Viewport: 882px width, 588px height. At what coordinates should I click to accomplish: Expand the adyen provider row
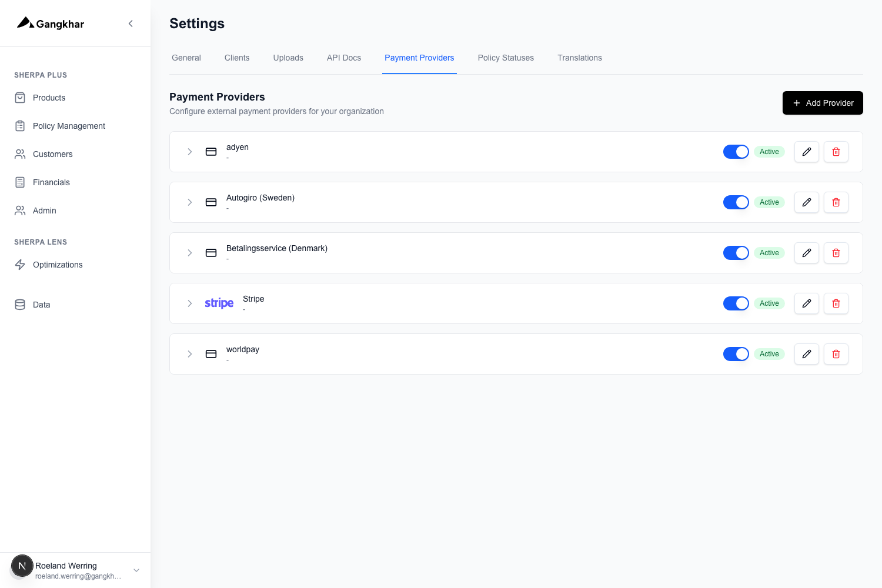pyautogui.click(x=190, y=152)
